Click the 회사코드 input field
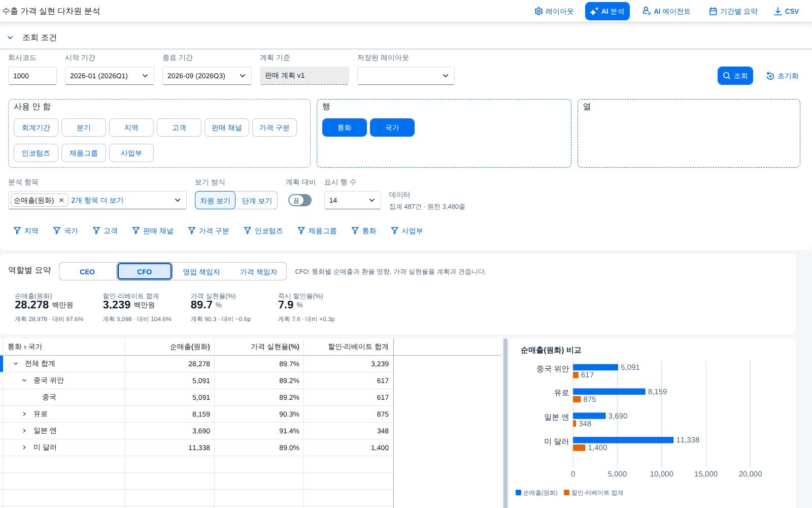The height and width of the screenshot is (508, 812). (32, 76)
